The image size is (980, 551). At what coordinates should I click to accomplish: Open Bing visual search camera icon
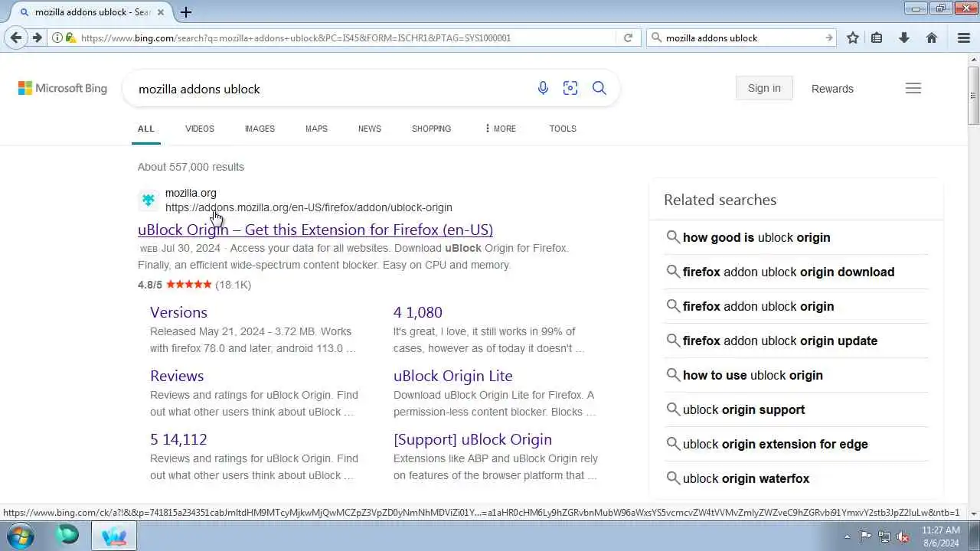point(570,88)
